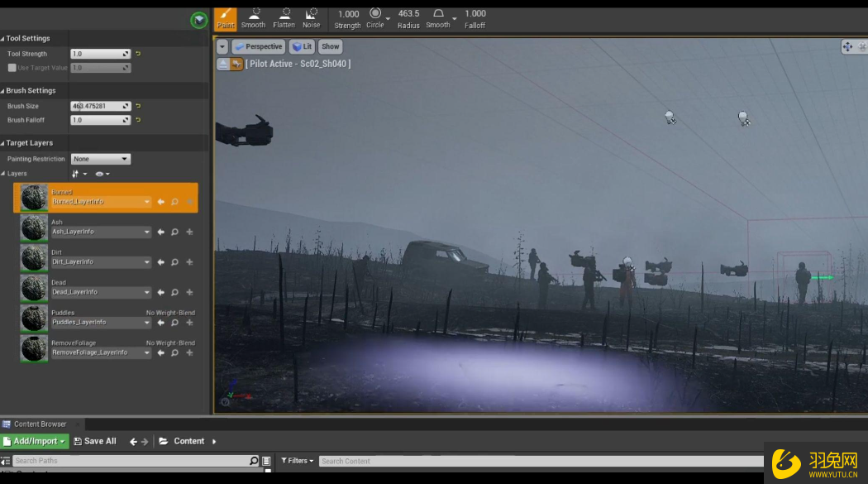Screen dimensions: 868x484
Task: Open the Perspective viewport menu
Action: click(x=259, y=46)
